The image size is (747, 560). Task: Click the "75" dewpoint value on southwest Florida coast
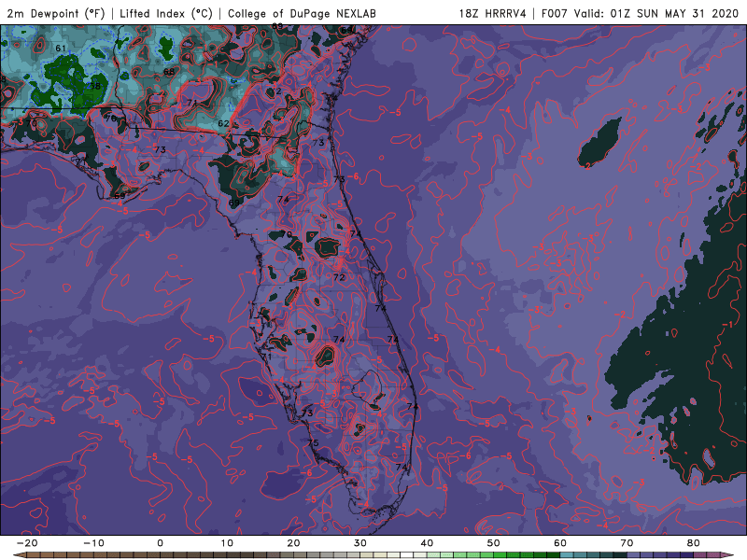pos(313,442)
